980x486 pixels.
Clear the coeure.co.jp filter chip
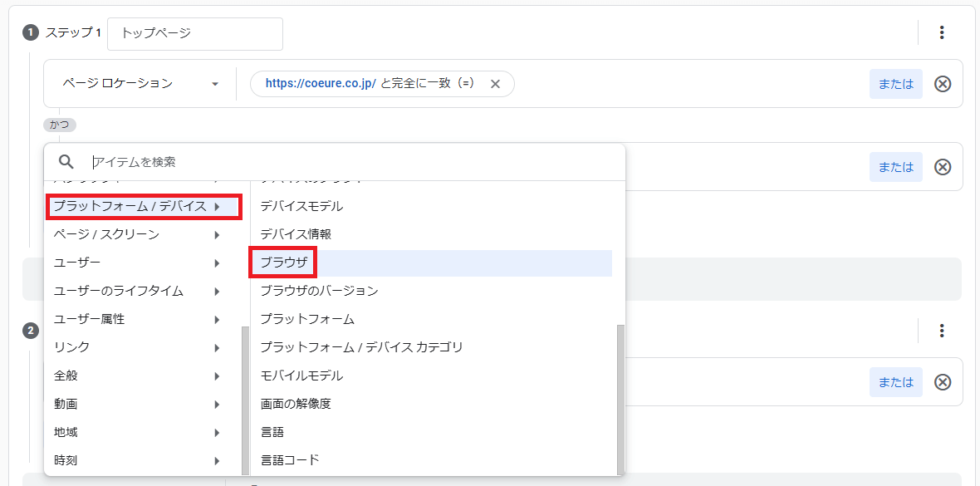496,84
